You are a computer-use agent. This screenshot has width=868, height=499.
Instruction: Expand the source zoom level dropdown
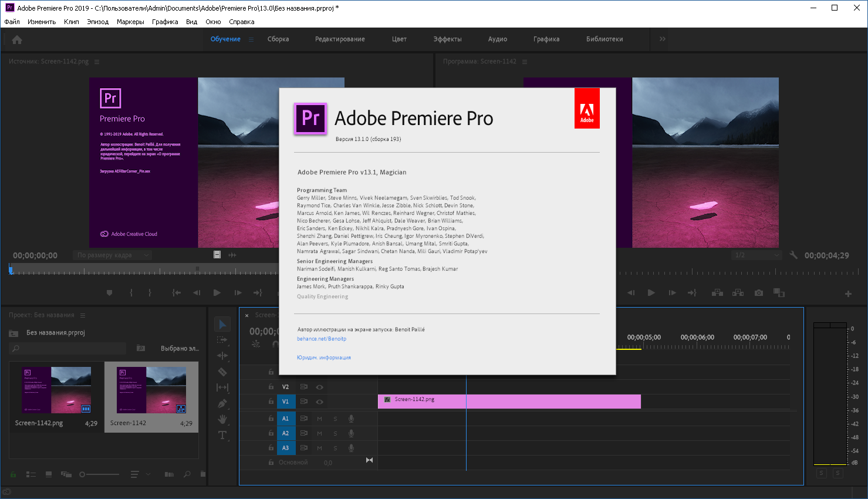click(112, 255)
